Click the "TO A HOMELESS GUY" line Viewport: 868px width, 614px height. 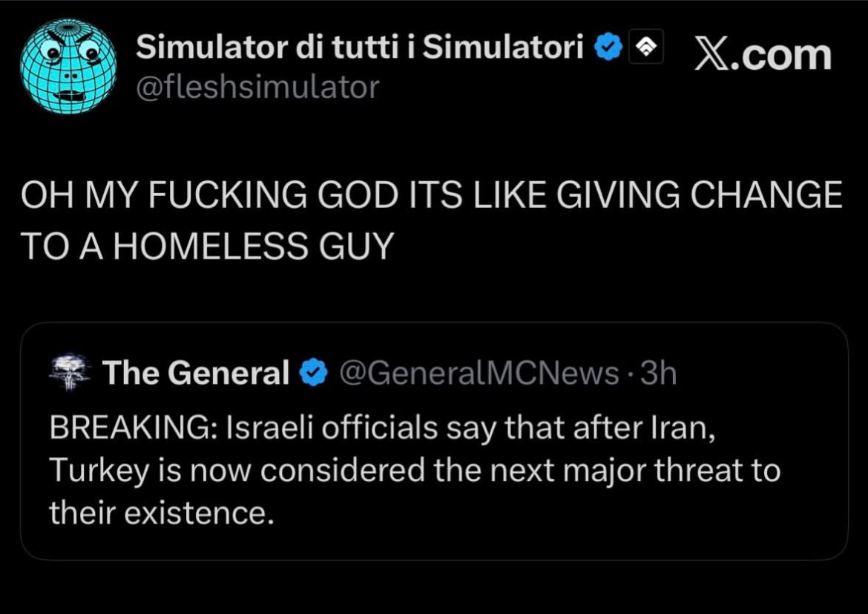click(x=206, y=247)
